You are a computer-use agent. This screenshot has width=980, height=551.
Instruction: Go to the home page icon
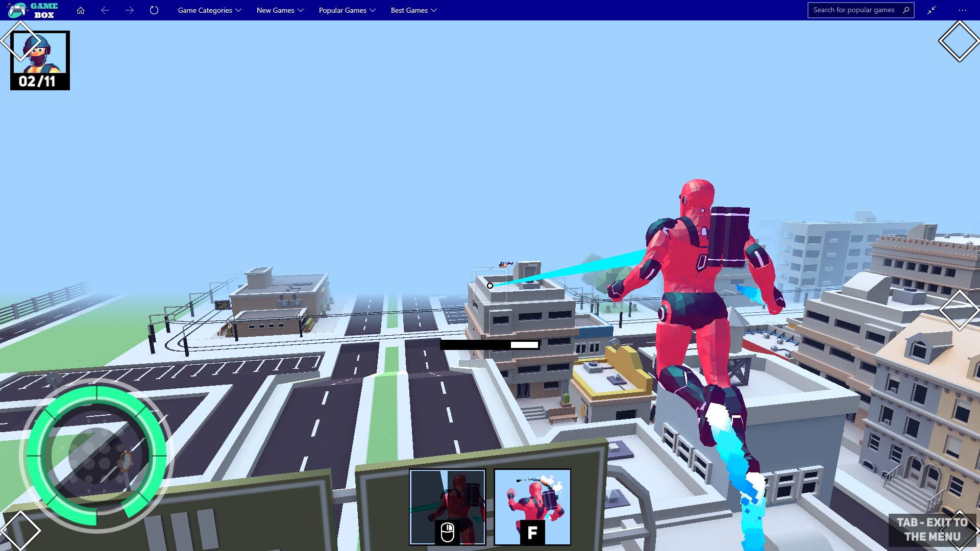[81, 10]
